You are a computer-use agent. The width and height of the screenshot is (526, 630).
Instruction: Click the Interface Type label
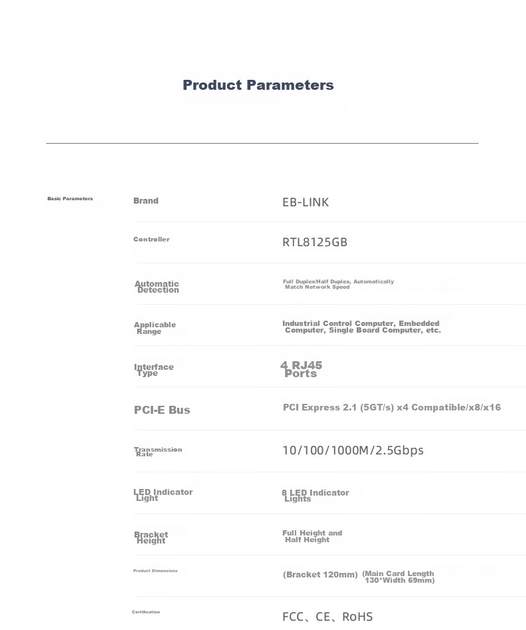tap(154, 370)
